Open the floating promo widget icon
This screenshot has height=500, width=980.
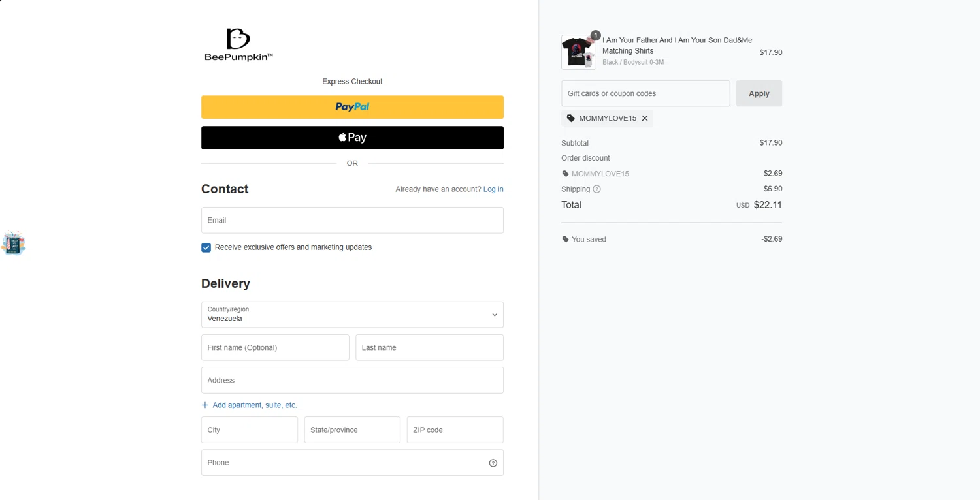point(13,243)
